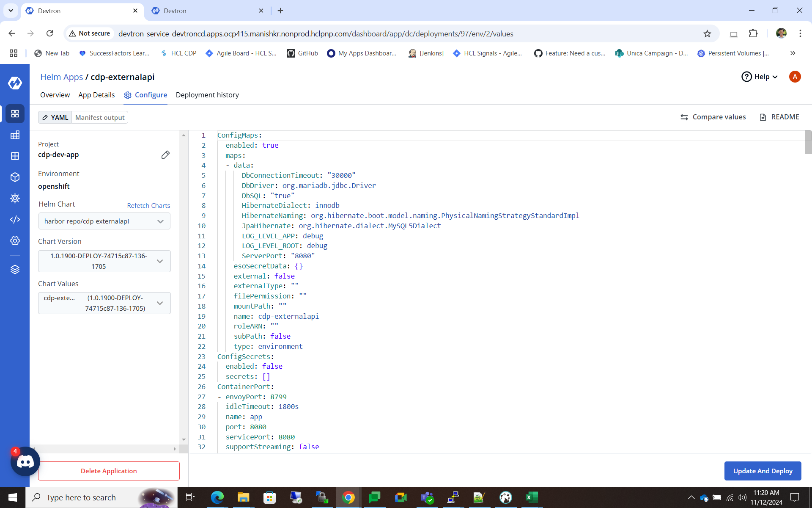Viewport: 812px width, 508px height.
Task: Open the README document link
Action: pos(779,117)
